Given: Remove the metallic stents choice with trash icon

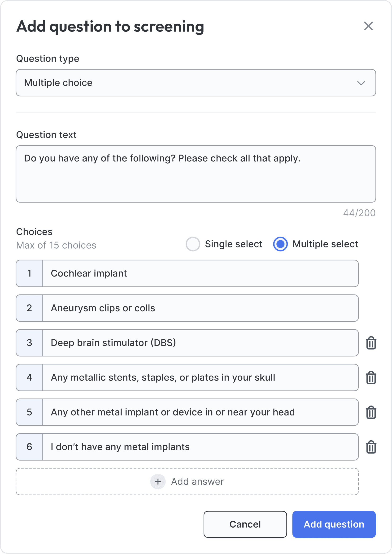Looking at the screenshot, I should point(371,378).
